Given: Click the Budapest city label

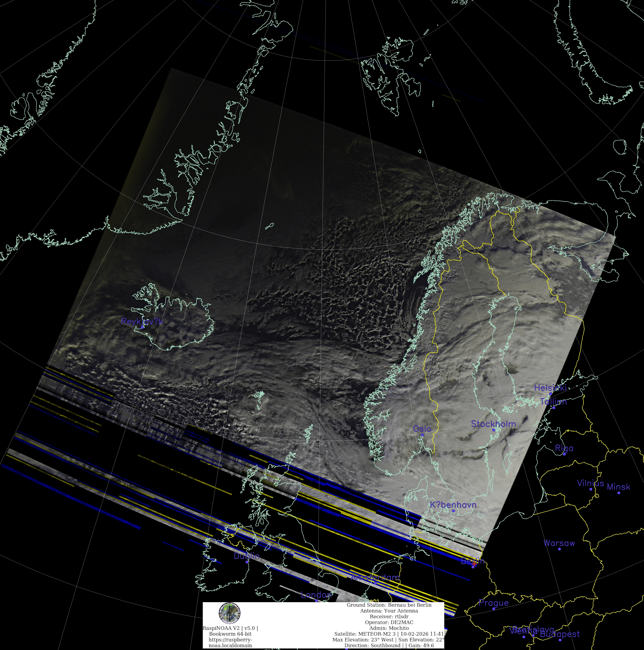Looking at the screenshot, I should click(x=560, y=634).
